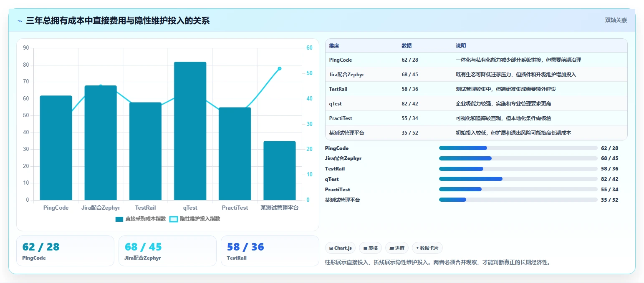Screen dimensions: 644x283
Task: Click the 某测试管理平台 progress bar
Action: (518, 200)
